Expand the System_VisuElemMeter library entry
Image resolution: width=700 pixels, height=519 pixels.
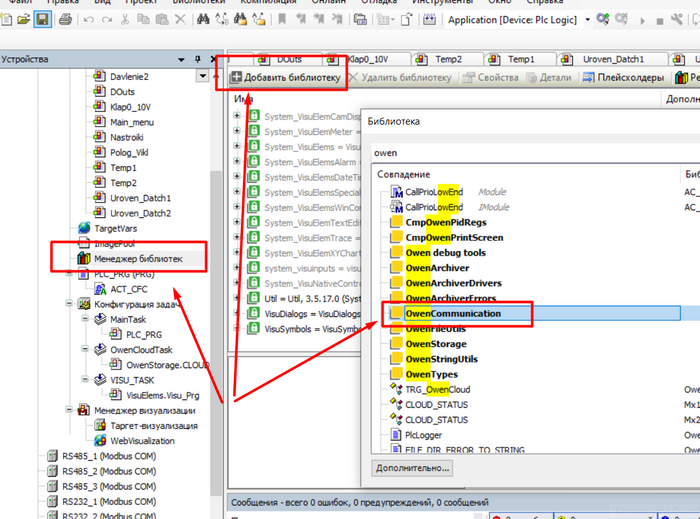(x=238, y=131)
